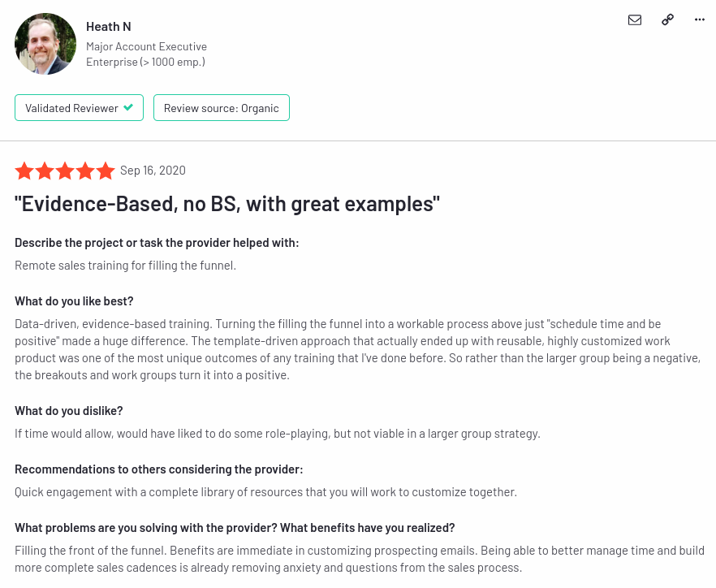Screen dimensions: 716x588
Task: Click the green Validated Reviewer checkmark
Action: pos(128,107)
